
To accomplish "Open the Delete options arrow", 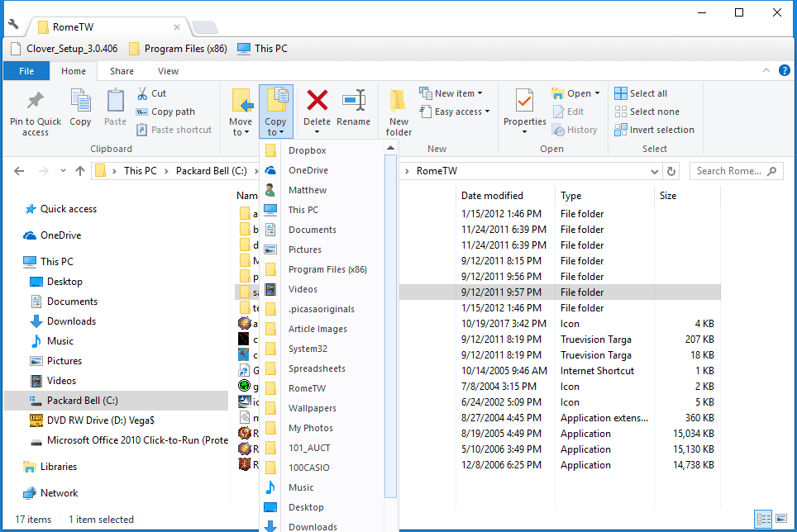I will click(317, 132).
